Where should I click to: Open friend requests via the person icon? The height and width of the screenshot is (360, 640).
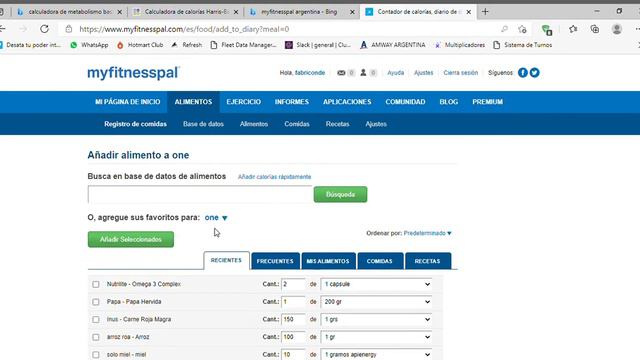(363, 73)
